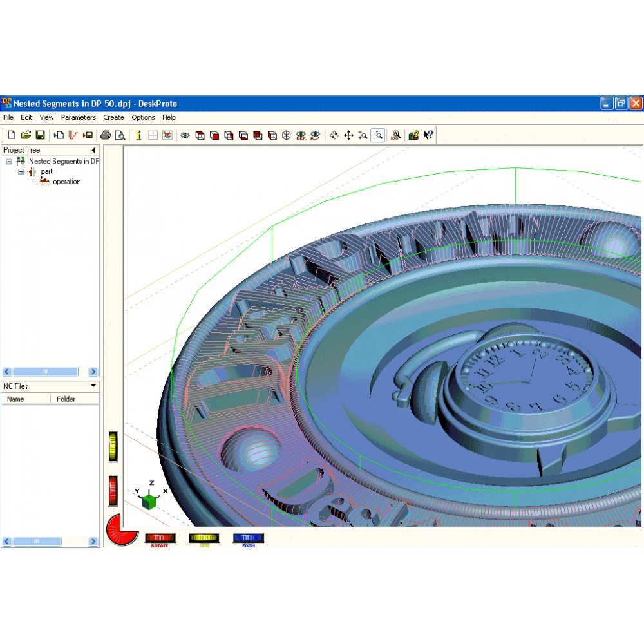Activate the mouse rotate tool

click(x=334, y=135)
